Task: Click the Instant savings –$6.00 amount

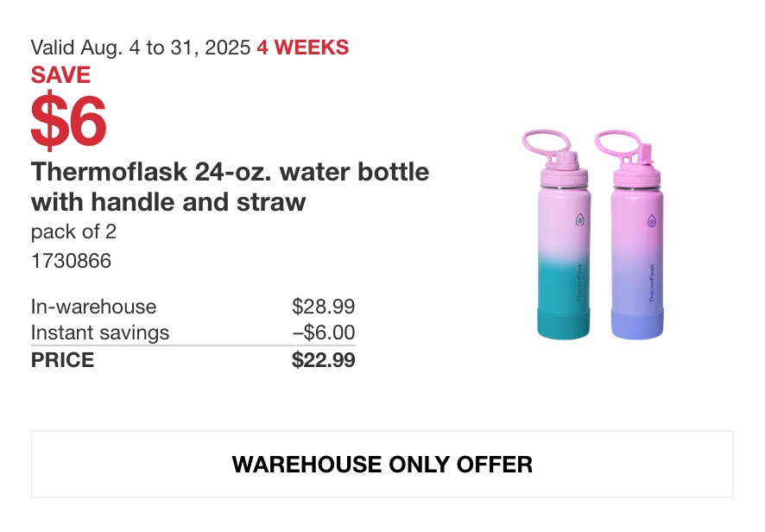Action: pos(324,332)
